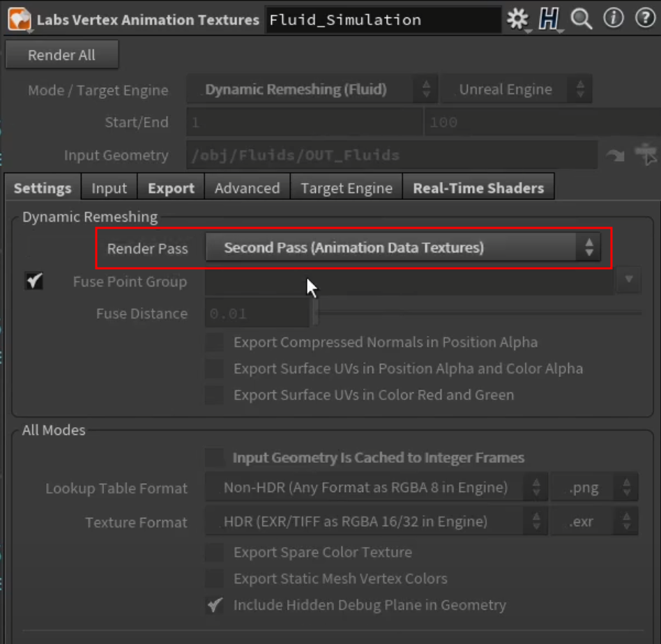Image resolution: width=661 pixels, height=644 pixels.
Task: Switch to the Advanced tab
Action: pyautogui.click(x=247, y=188)
